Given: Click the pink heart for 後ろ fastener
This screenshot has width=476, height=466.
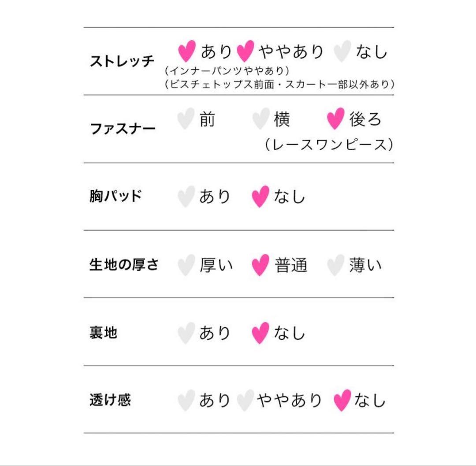Looking at the screenshot, I should [336, 118].
